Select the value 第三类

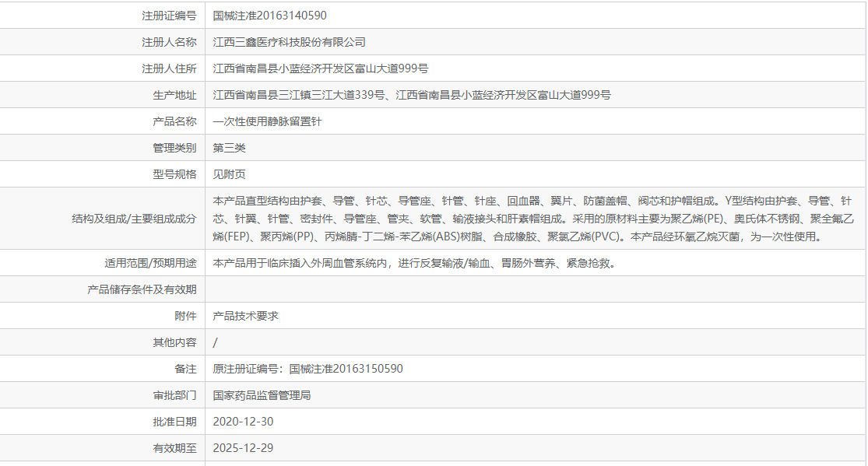pyautogui.click(x=229, y=148)
